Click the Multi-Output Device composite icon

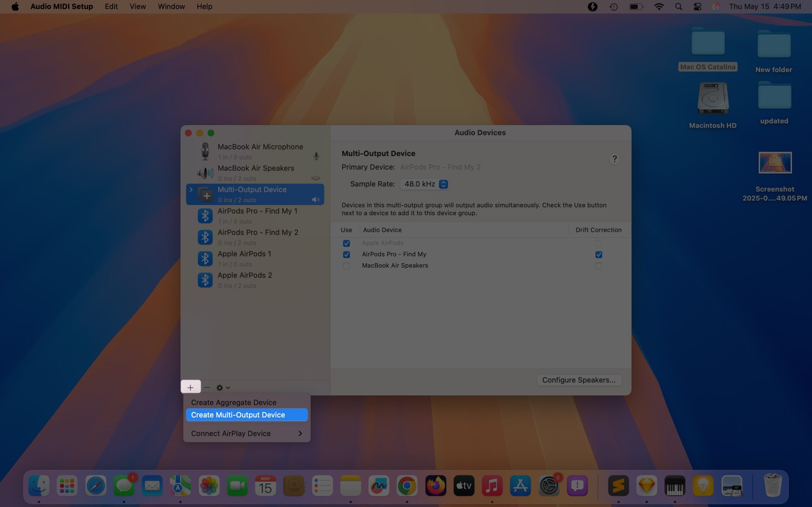[x=205, y=194]
